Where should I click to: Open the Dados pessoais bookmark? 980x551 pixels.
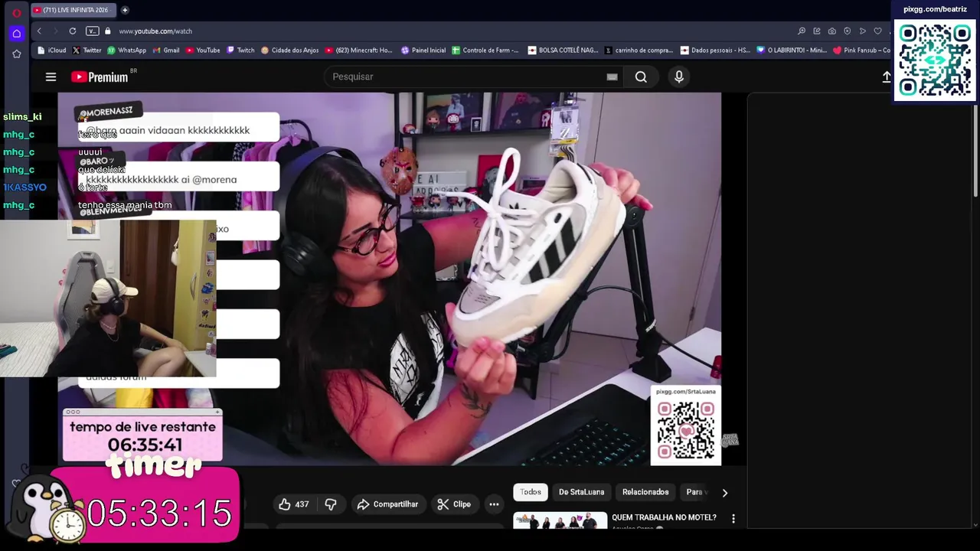coord(715,51)
